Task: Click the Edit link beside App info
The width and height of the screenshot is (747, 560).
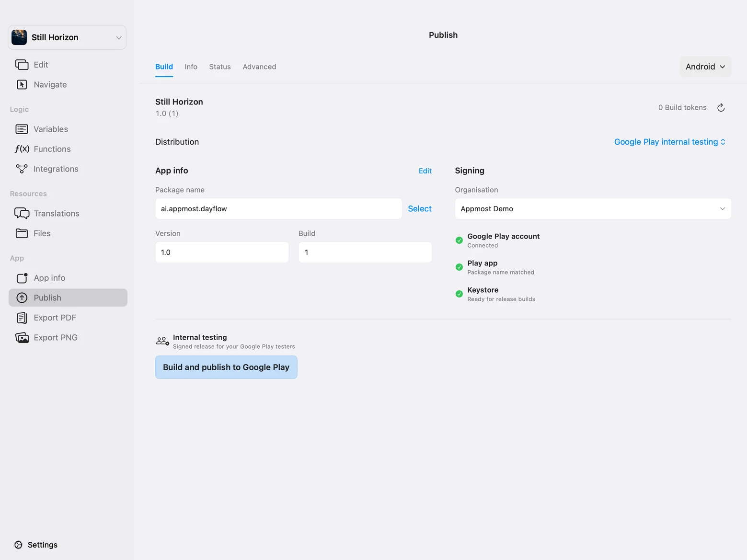Action: [425, 171]
